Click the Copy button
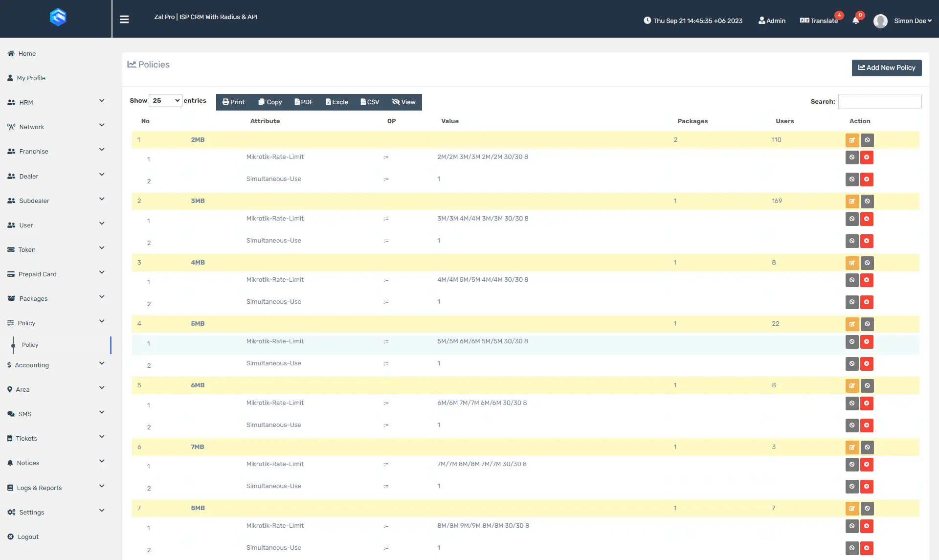This screenshot has width=939, height=560. 270,102
